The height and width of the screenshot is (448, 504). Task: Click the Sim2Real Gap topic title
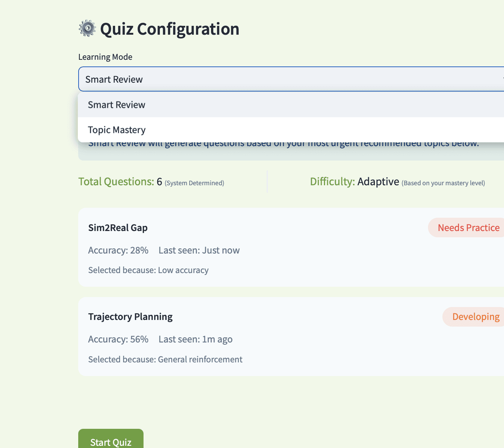tap(118, 228)
